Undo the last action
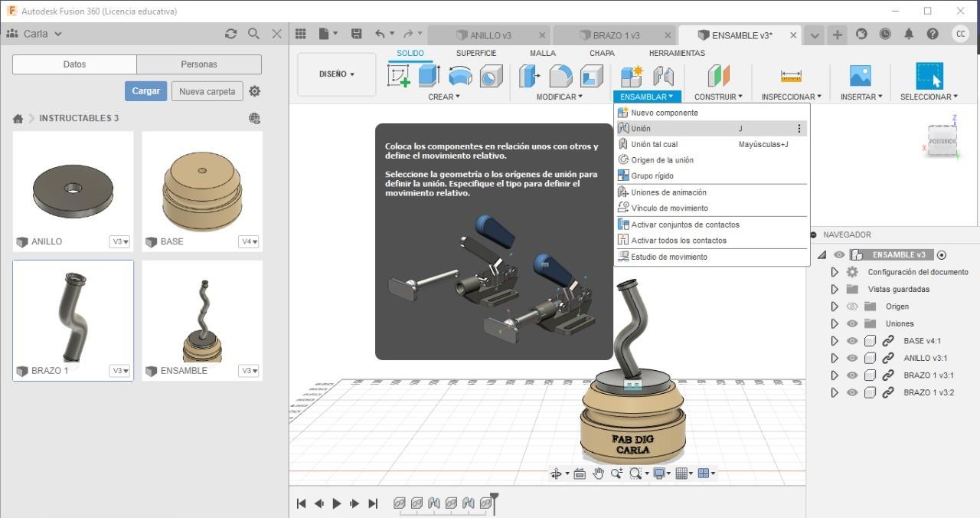980x518 pixels. point(380,34)
